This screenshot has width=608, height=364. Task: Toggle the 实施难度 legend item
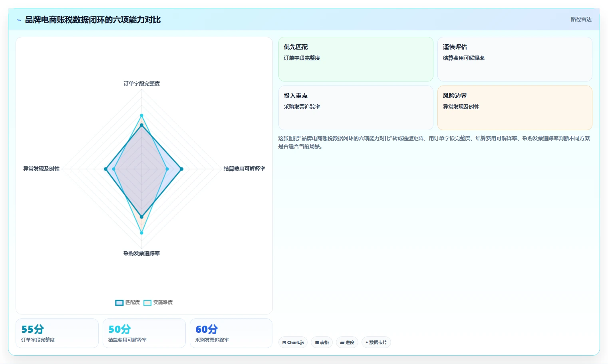tap(158, 302)
